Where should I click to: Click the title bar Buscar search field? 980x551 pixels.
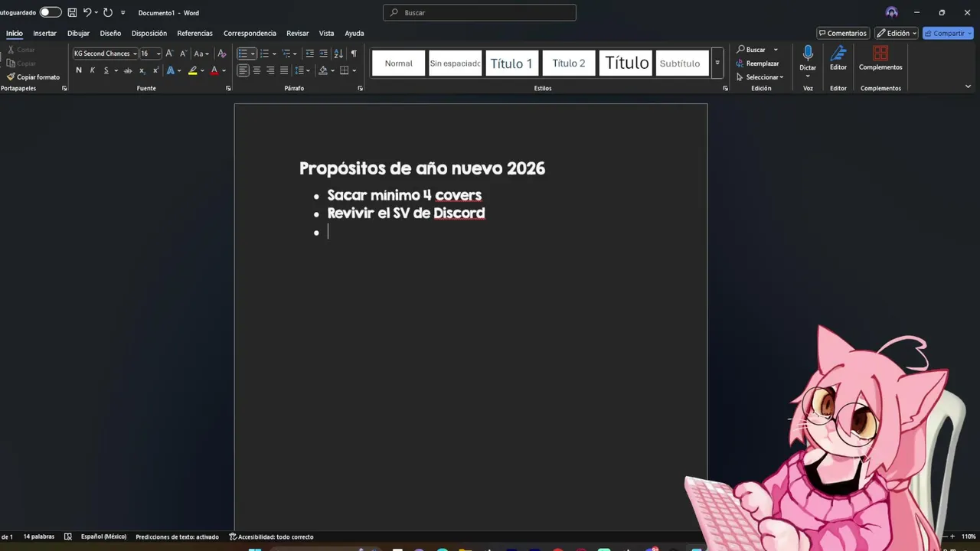point(479,12)
